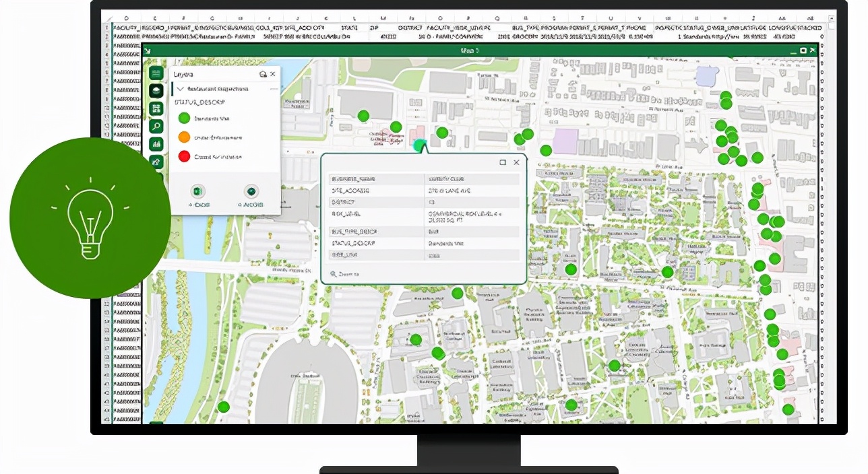The image size is (868, 474).
Task: Close the feature pop-up window
Action: tap(516, 162)
